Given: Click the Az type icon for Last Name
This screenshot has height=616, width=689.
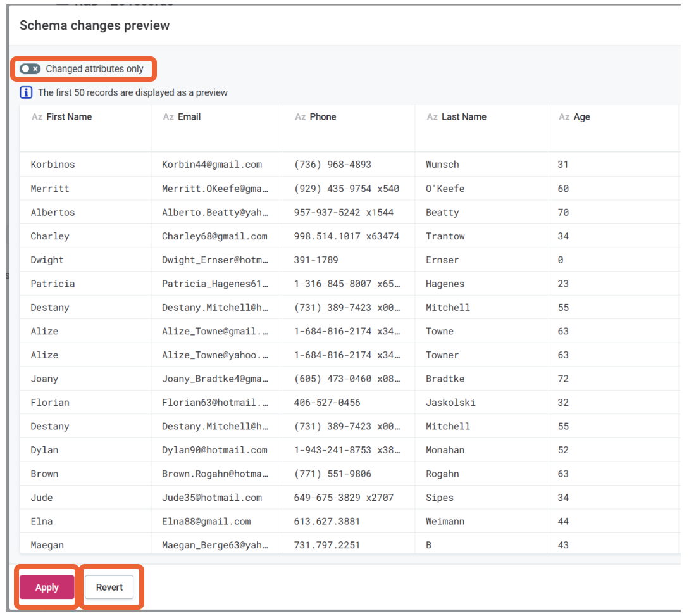Looking at the screenshot, I should pyautogui.click(x=432, y=116).
